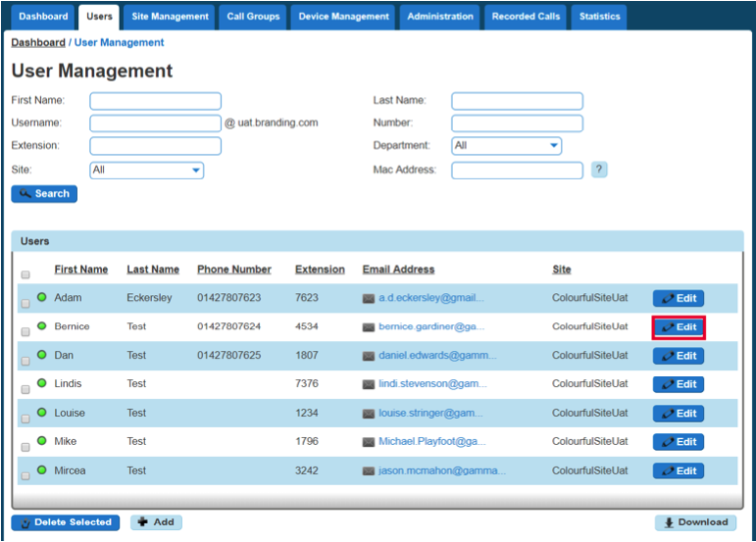Image resolution: width=756 pixels, height=542 pixels.
Task: Edit the user Bernice Test
Action: (679, 327)
